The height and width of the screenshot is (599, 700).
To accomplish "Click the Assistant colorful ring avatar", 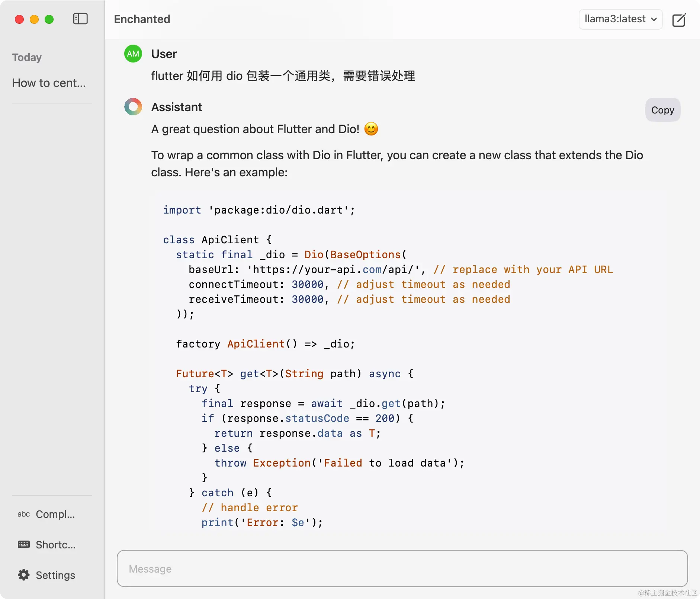I will click(133, 107).
